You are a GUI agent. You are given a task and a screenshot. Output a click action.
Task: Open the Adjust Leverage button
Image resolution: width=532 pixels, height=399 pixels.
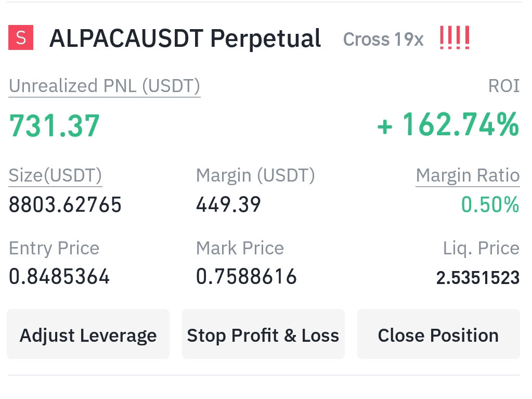(88, 334)
